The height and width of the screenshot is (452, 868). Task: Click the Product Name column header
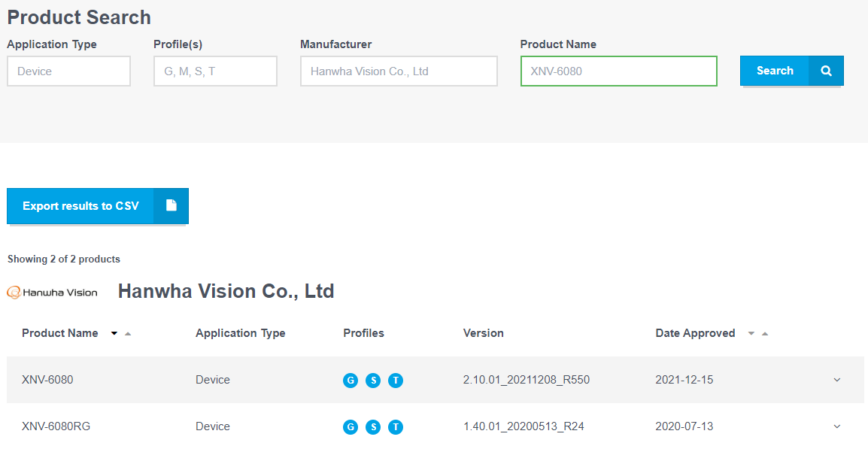pyautogui.click(x=59, y=333)
